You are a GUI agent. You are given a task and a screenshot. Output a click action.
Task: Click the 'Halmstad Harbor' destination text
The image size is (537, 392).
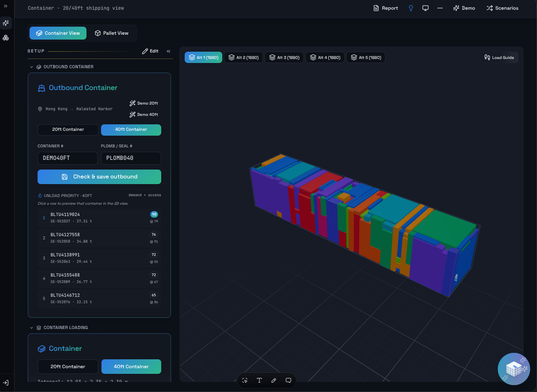click(x=95, y=109)
